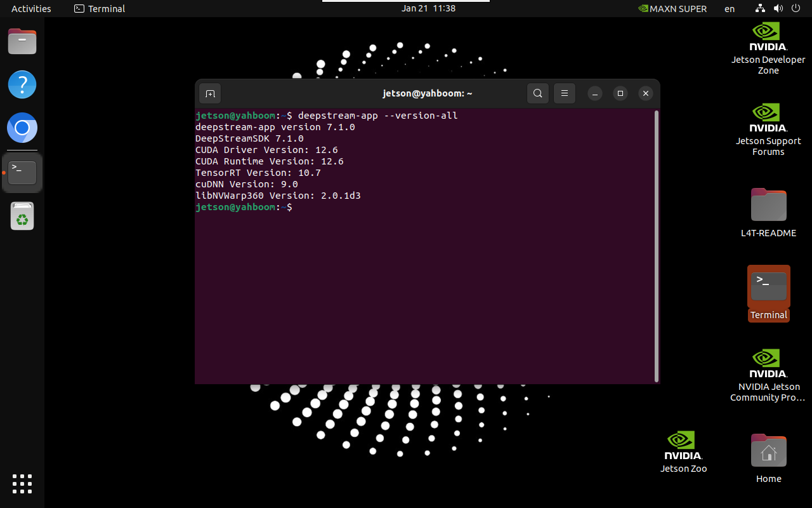Click the 'CUDA Driver Version: 12.6' line
This screenshot has width=812, height=508.
pyautogui.click(x=266, y=150)
